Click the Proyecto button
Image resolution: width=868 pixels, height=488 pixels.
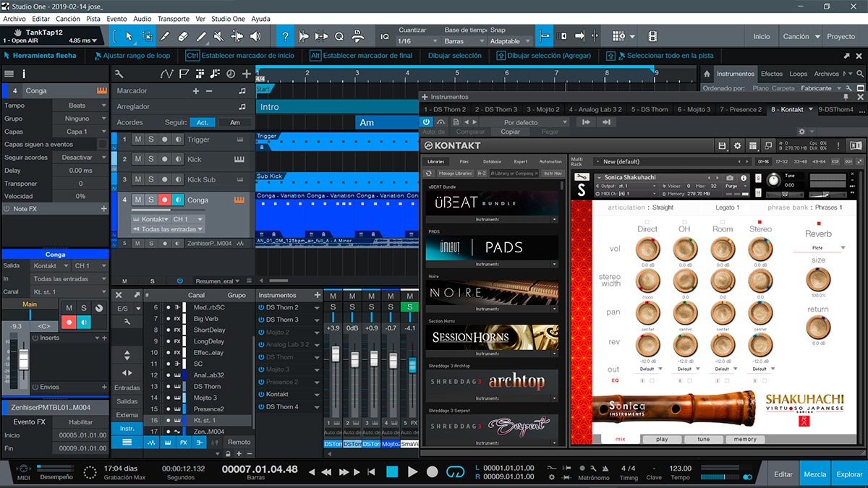pyautogui.click(x=841, y=36)
